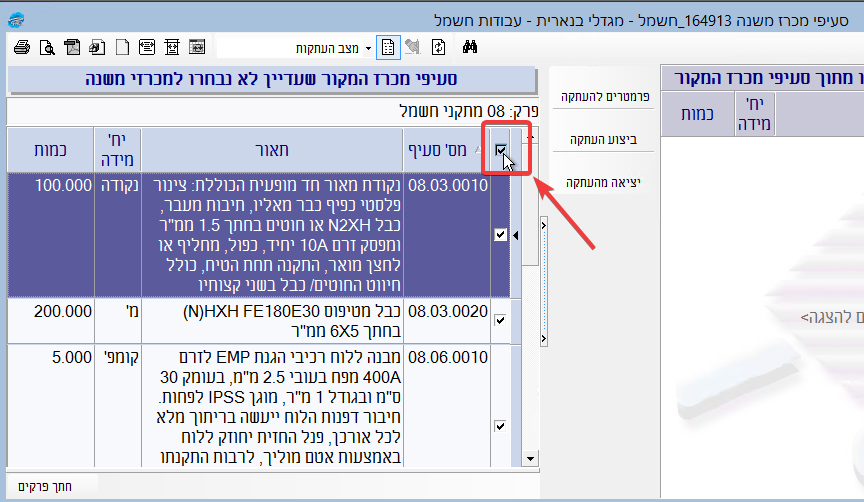Toggle the select-all checkbox in the table header
Image resolution: width=864 pixels, height=502 pixels.
pos(501,150)
